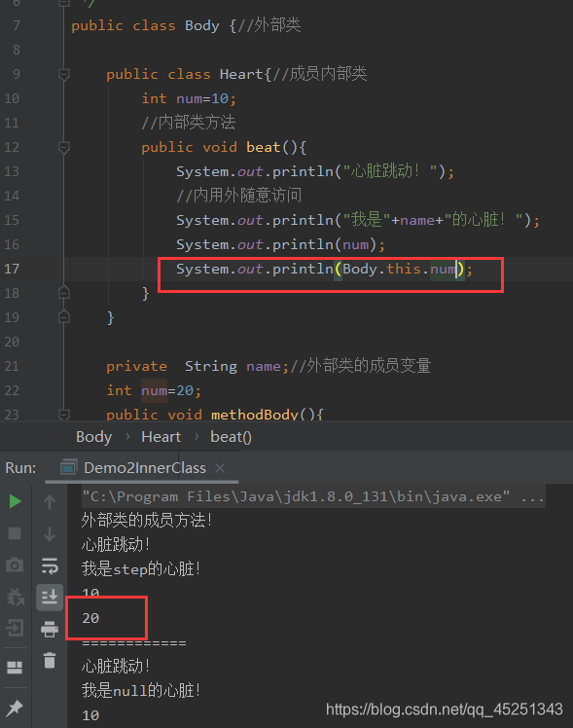The width and height of the screenshot is (573, 728).
Task: Click the 'Run:' panel label
Action: (20, 468)
